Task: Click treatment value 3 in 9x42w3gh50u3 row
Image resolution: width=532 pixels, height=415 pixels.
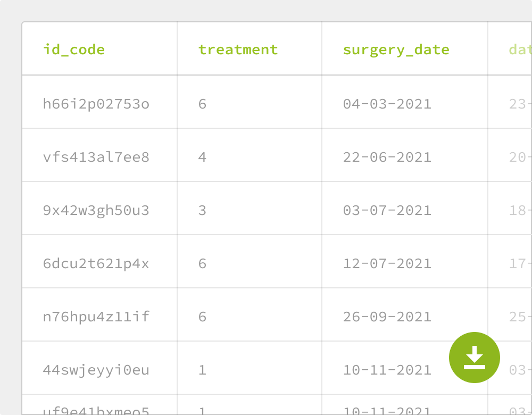Action: (x=202, y=210)
